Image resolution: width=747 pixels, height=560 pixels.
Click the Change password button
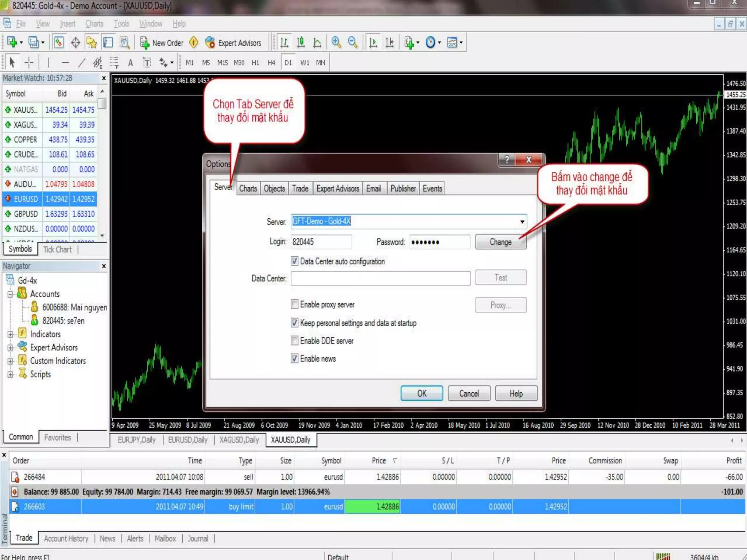click(x=500, y=242)
